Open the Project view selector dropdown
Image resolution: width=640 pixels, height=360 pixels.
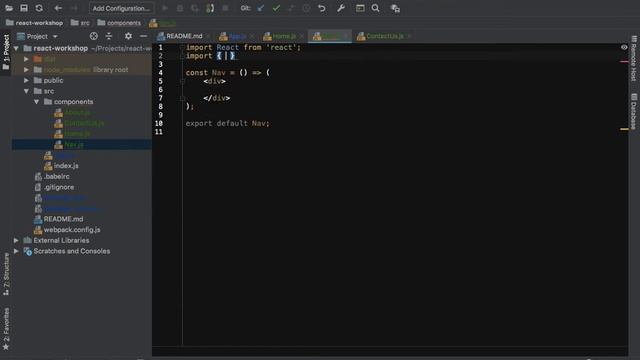point(38,36)
